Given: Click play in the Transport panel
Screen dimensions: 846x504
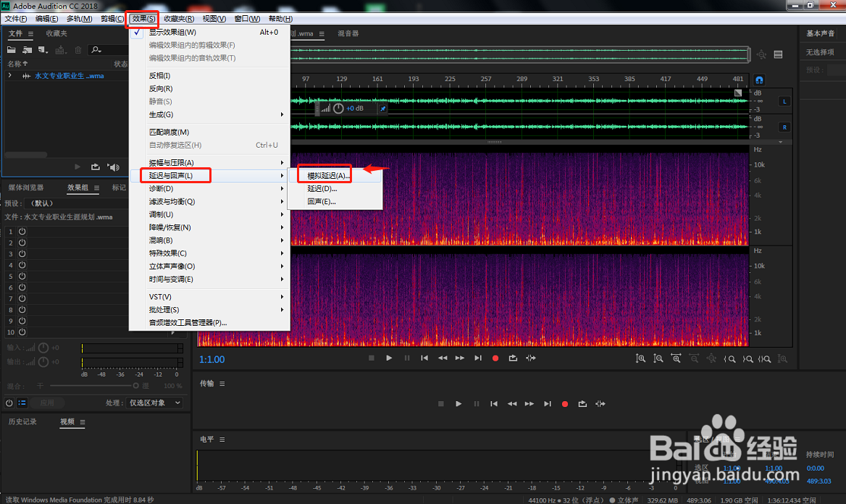Looking at the screenshot, I should click(x=458, y=403).
